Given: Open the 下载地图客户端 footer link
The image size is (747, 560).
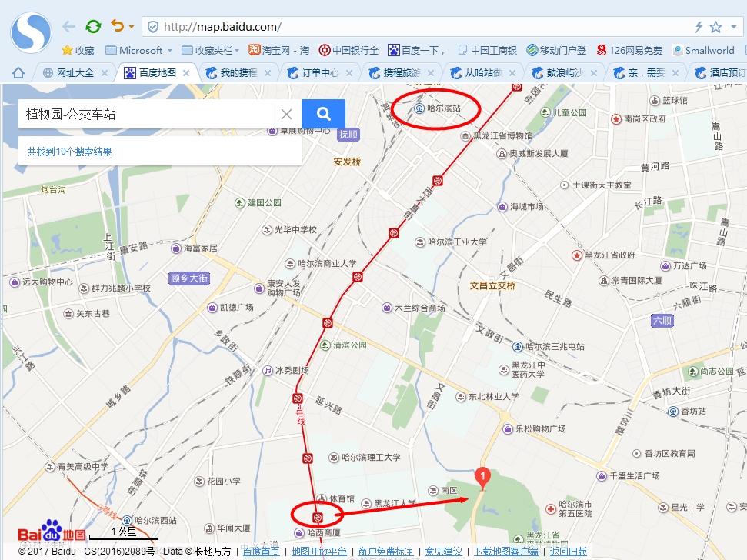Looking at the screenshot, I should point(506,552).
